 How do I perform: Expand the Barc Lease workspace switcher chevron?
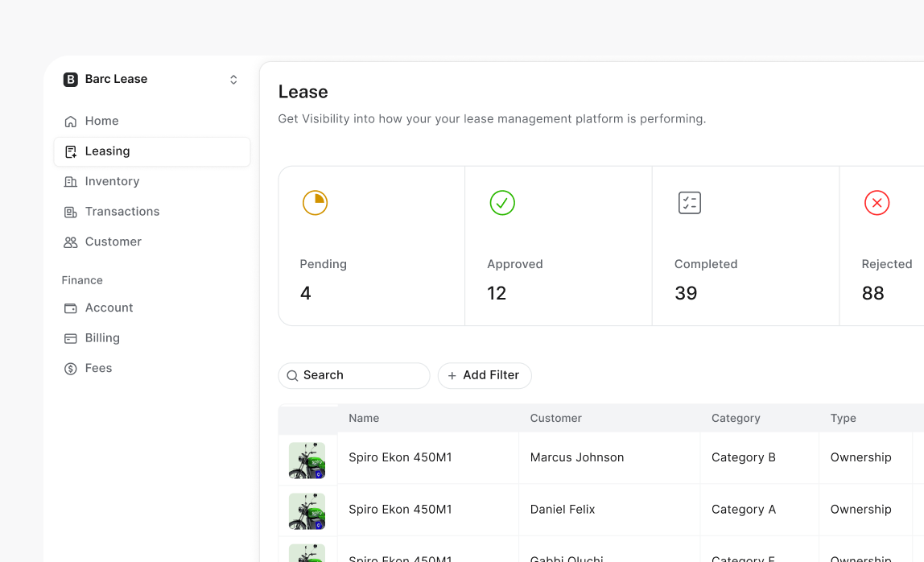click(233, 80)
